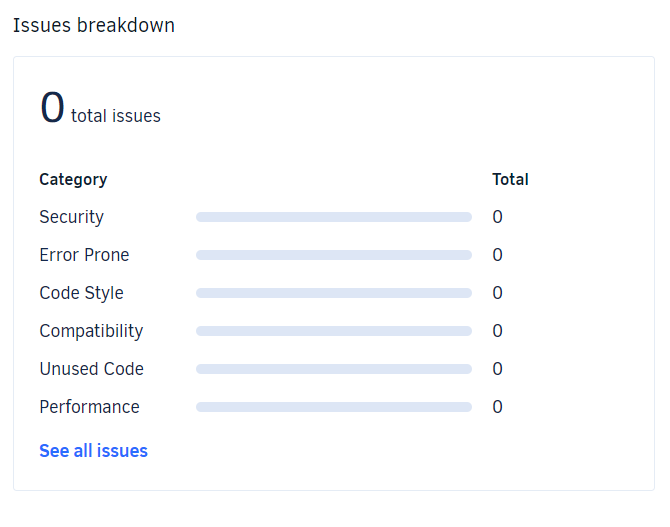
Task: Click the Security total count value
Action: pyautogui.click(x=497, y=217)
